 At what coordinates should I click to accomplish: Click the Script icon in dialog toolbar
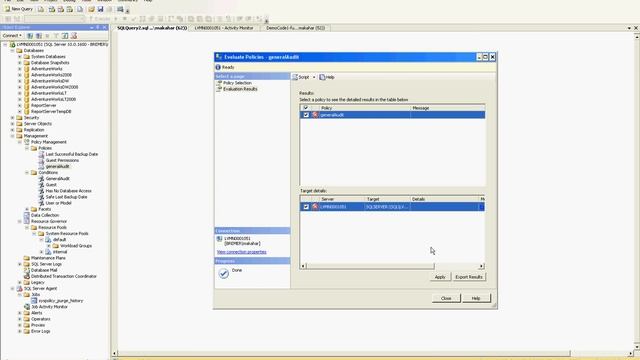coord(295,77)
